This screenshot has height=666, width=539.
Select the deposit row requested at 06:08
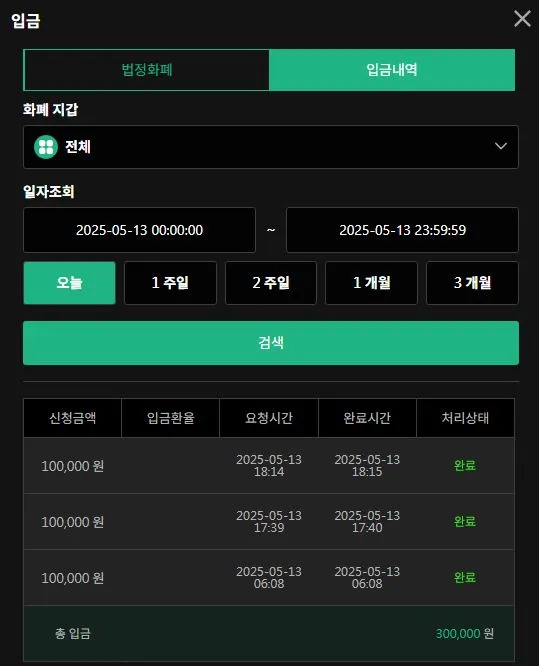pyautogui.click(x=269, y=578)
